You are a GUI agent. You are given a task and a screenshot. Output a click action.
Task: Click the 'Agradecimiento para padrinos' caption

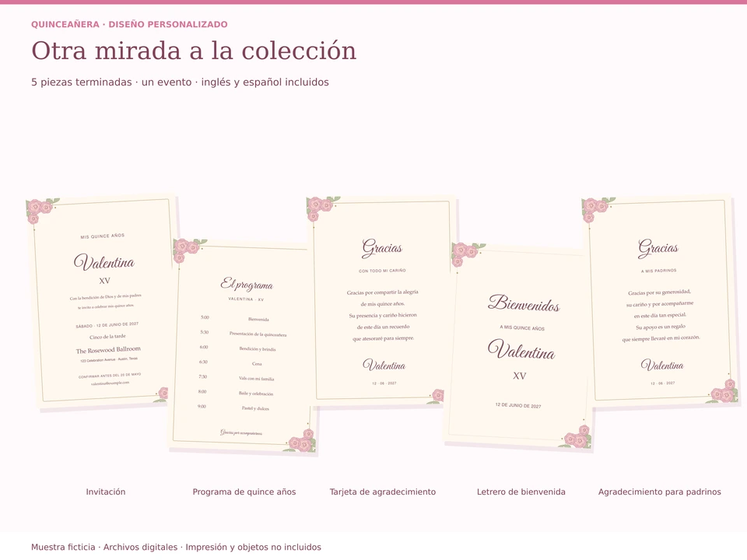pos(660,492)
